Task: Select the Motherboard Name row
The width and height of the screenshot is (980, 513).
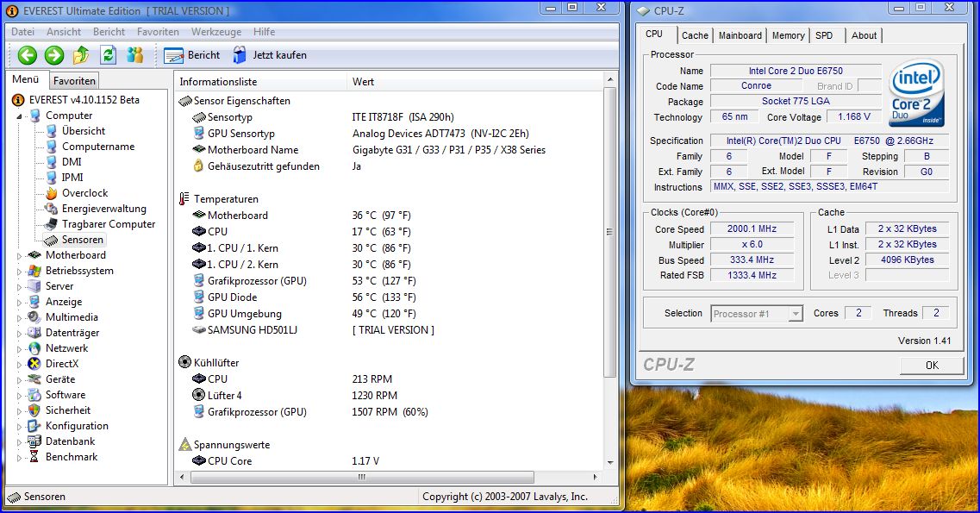Action: (390, 150)
